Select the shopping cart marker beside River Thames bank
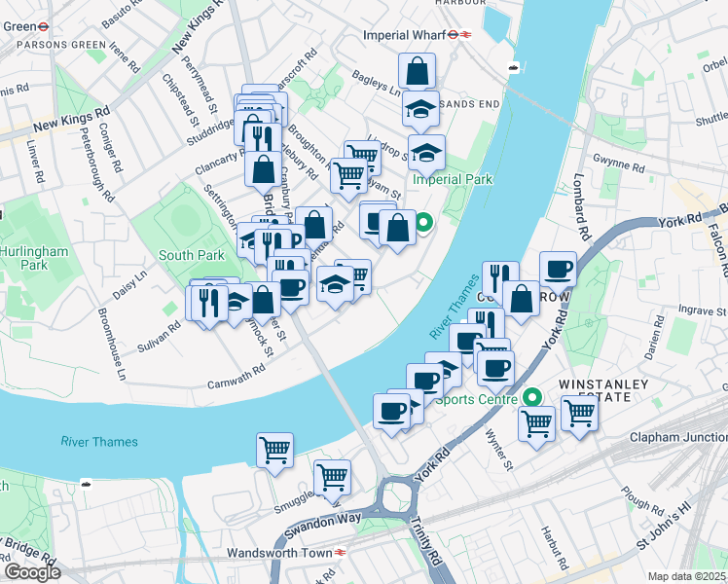Image resolution: width=728 pixels, height=584 pixels. click(274, 451)
